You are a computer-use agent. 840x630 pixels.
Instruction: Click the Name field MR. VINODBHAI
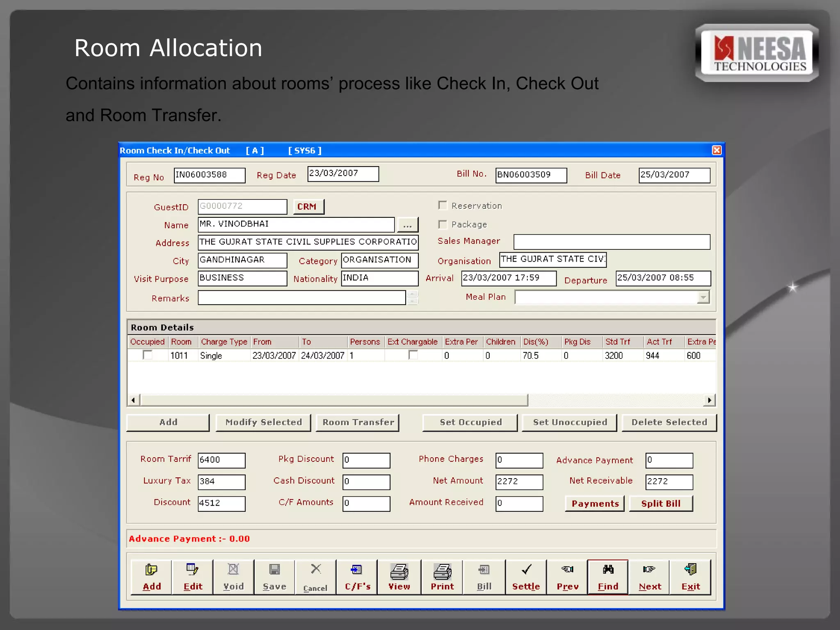[296, 224]
